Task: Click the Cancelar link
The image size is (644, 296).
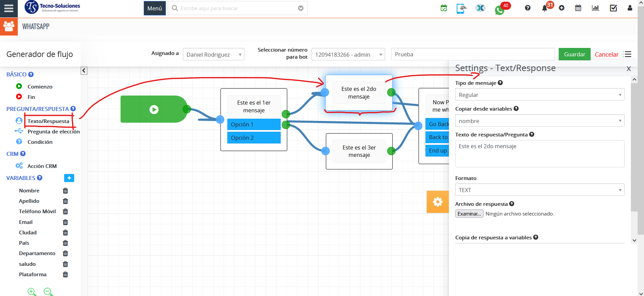Action: coord(606,55)
